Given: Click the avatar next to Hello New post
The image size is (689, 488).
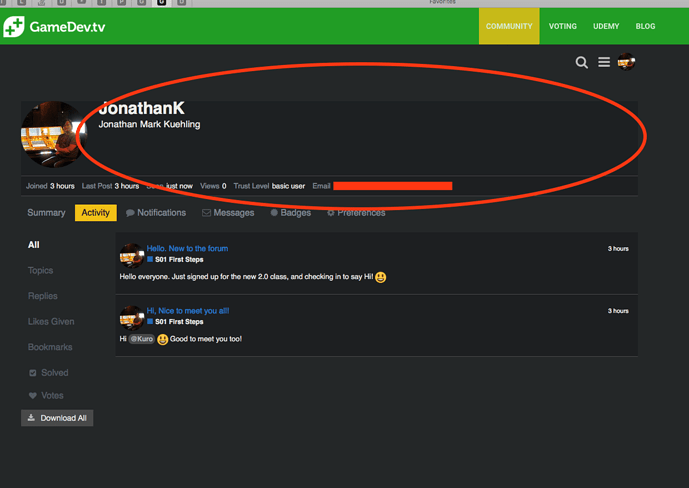Looking at the screenshot, I should click(x=132, y=256).
